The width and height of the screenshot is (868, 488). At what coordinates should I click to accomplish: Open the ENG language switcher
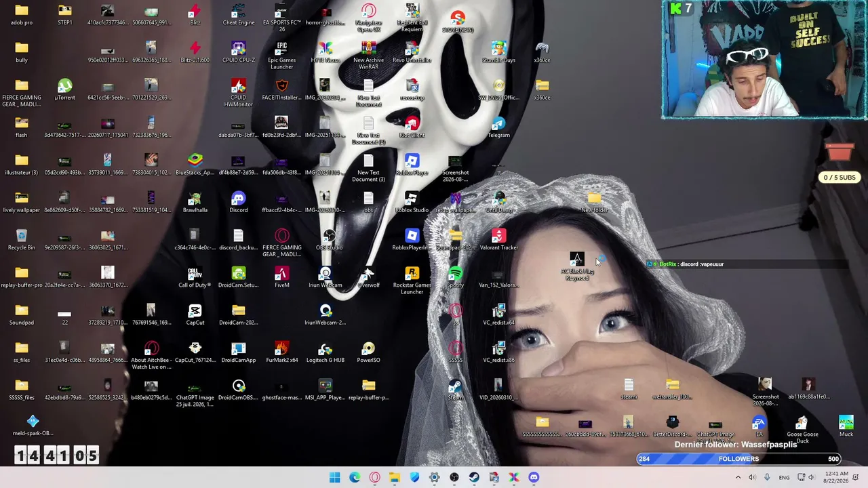point(784,477)
